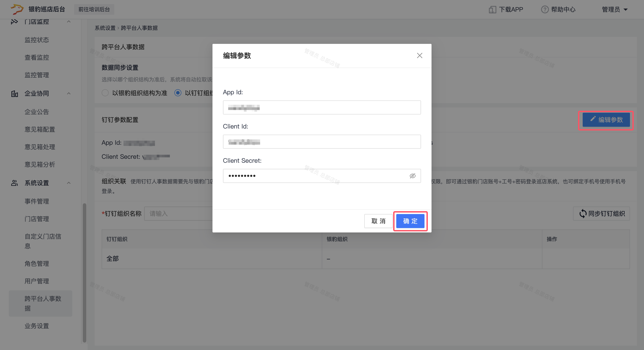
Task: Close the 编辑参数 dialog with X
Action: point(419,55)
